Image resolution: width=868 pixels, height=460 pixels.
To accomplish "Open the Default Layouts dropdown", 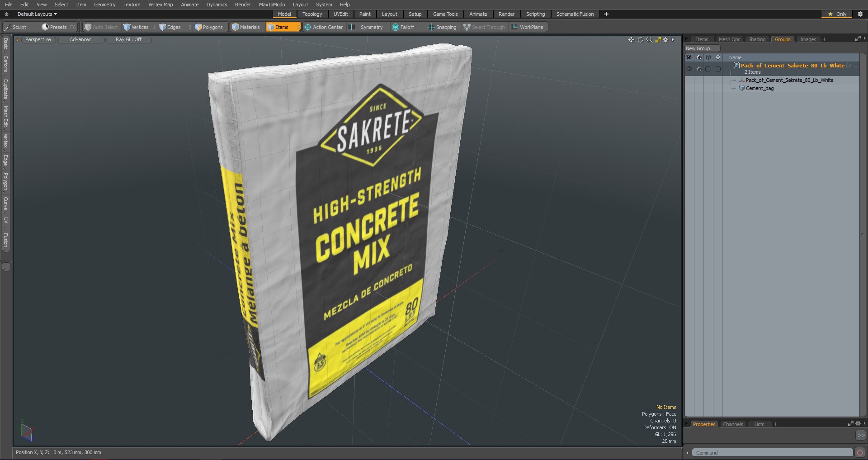I will [37, 14].
